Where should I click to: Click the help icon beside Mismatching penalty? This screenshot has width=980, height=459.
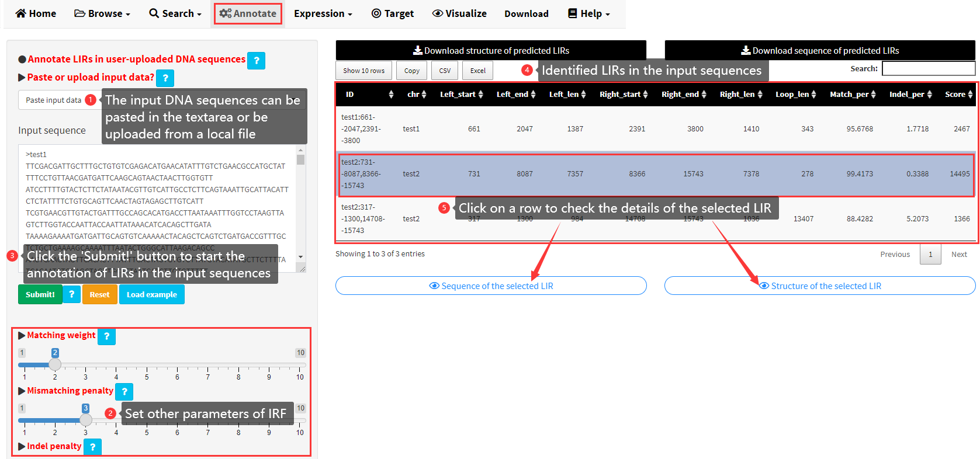[x=124, y=392]
